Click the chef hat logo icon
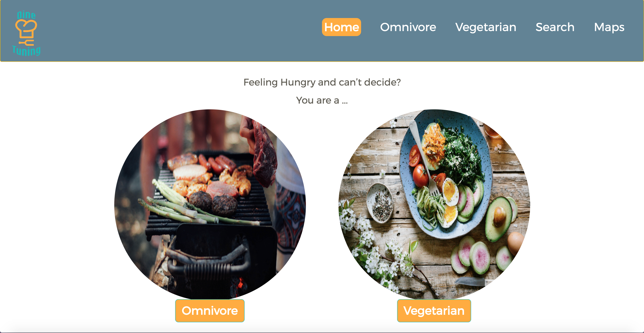 pyautogui.click(x=26, y=33)
